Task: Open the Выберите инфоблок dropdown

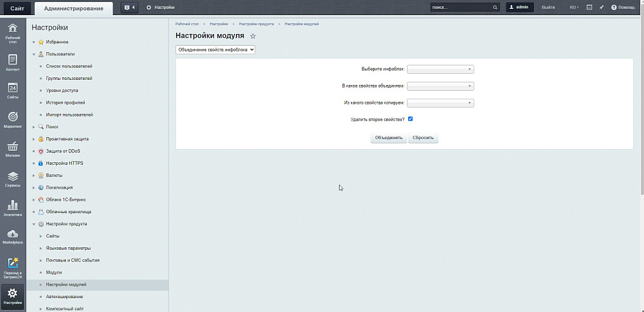Action: (x=440, y=70)
